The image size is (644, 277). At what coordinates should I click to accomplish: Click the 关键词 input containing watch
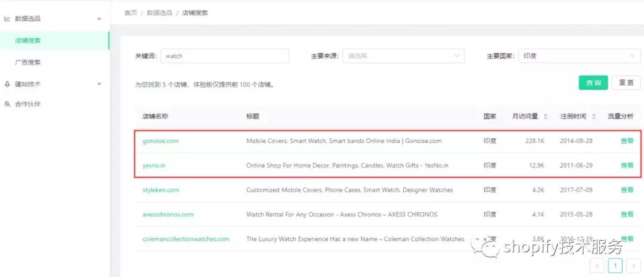pyautogui.click(x=225, y=56)
